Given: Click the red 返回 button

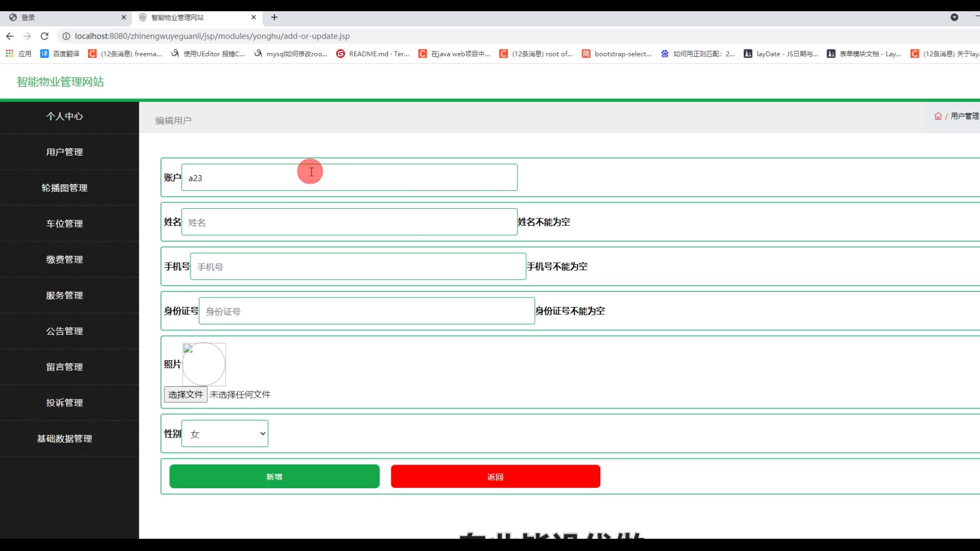Looking at the screenshot, I should tap(496, 477).
